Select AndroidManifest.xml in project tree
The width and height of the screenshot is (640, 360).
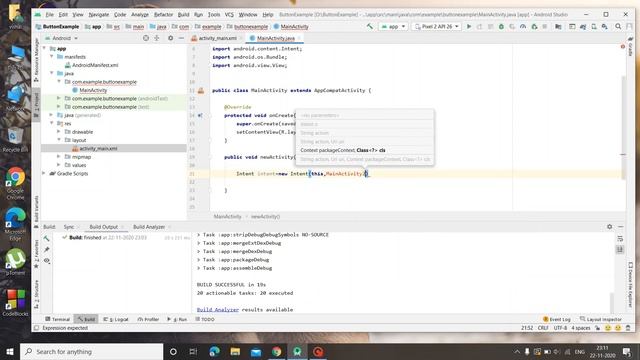coord(95,65)
